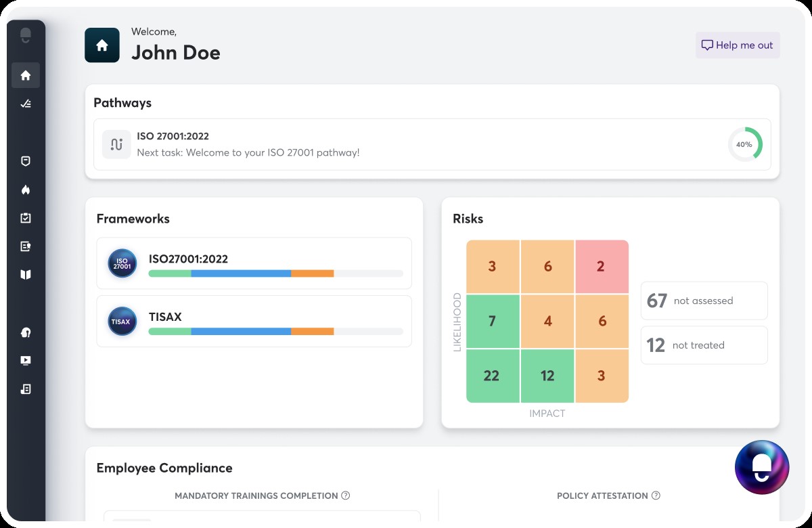Open the TISAX framework card

(254, 322)
